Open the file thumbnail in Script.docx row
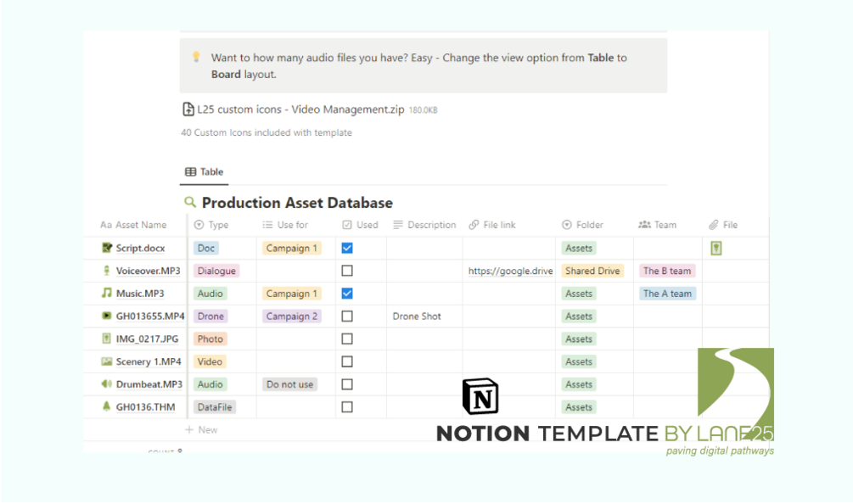 coord(716,249)
